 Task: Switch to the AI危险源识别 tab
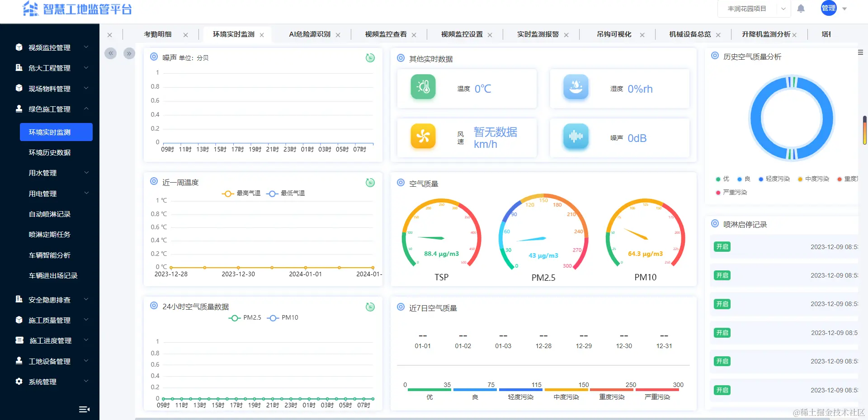click(310, 34)
